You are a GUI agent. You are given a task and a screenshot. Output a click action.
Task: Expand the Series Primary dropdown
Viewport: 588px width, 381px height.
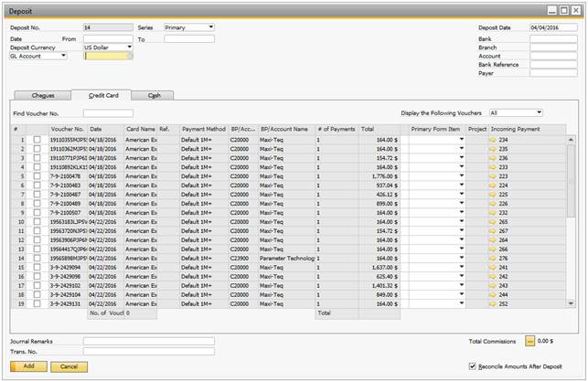(210, 27)
